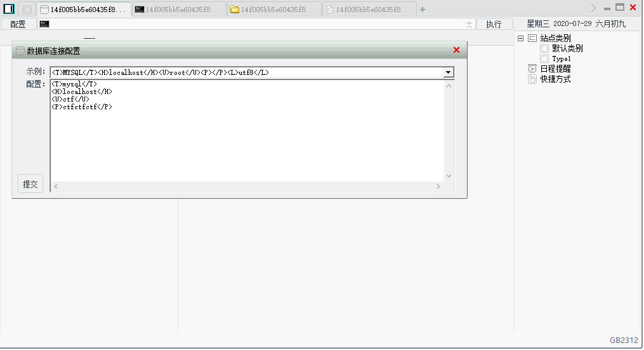Click the horizontal scroll left arrow

[x=56, y=186]
